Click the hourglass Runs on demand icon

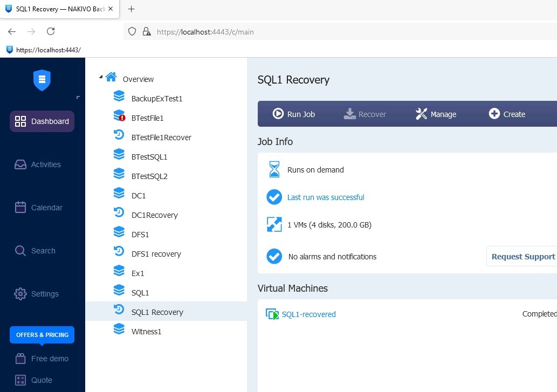(274, 169)
